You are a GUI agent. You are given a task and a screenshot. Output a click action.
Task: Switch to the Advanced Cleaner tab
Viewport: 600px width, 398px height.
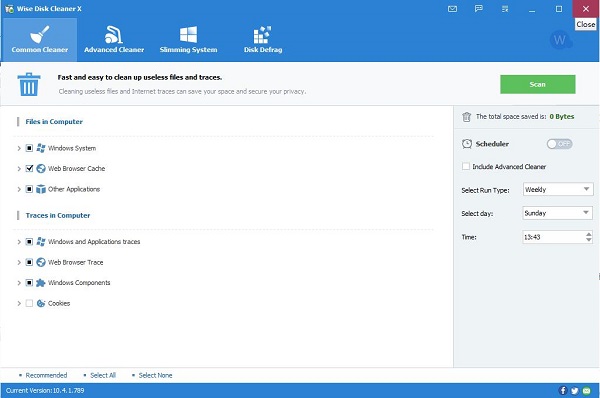pyautogui.click(x=114, y=39)
